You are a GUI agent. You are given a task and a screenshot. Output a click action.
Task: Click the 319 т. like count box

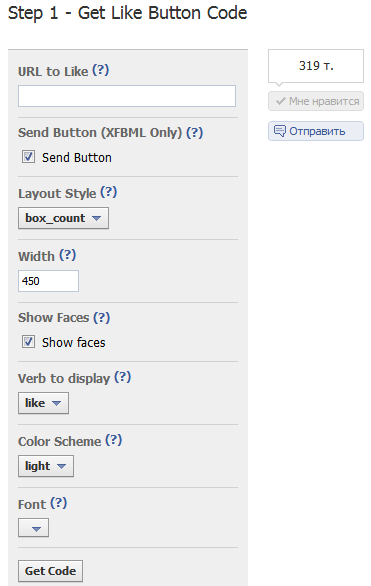(316, 66)
